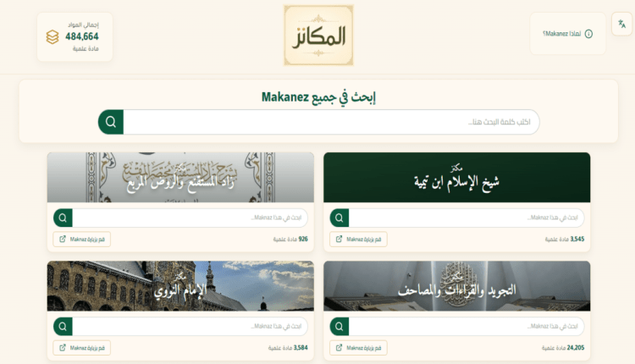
Task: Open the زاد المستقنع والروض المربع banner
Action: pyautogui.click(x=180, y=177)
